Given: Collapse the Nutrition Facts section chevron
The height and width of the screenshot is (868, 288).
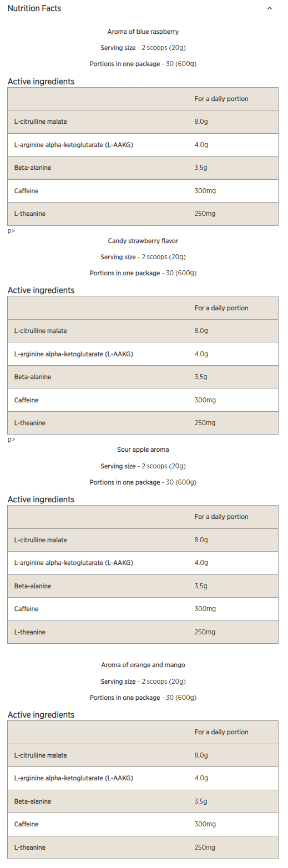Looking at the screenshot, I should point(270,8).
